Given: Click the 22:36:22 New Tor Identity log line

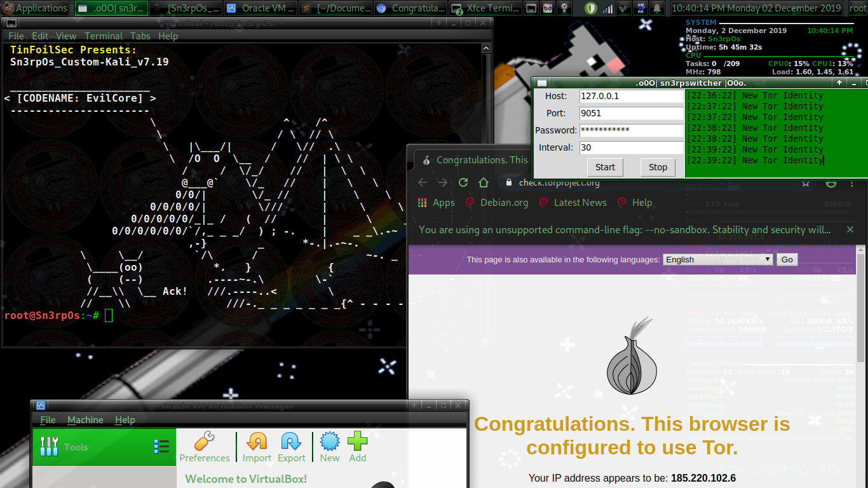Looking at the screenshot, I should [x=755, y=96].
